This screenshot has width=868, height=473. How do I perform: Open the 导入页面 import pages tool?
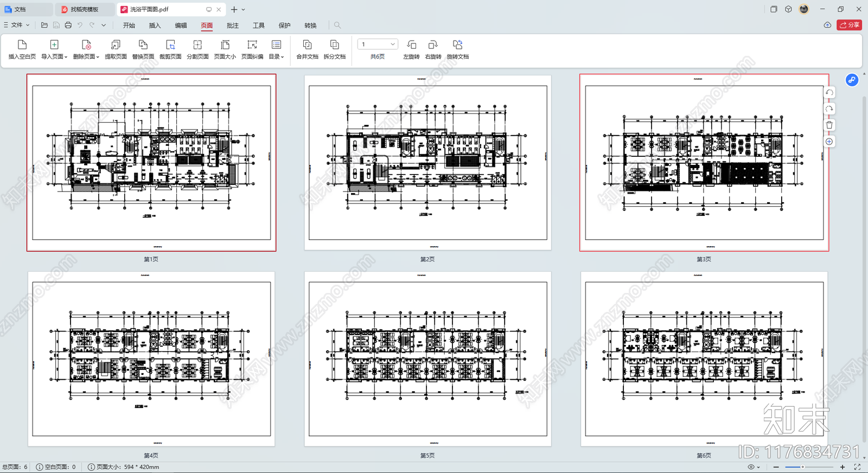click(x=54, y=49)
